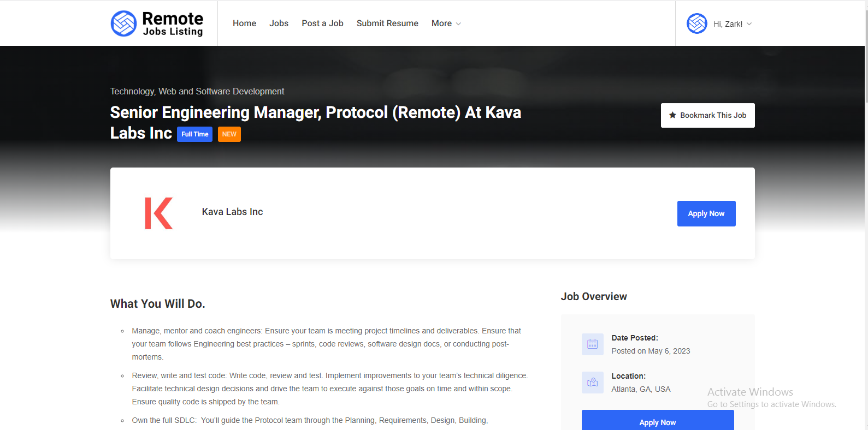Screen dimensions: 868x430
Task: Click the Full Time job type tag
Action: (194, 134)
